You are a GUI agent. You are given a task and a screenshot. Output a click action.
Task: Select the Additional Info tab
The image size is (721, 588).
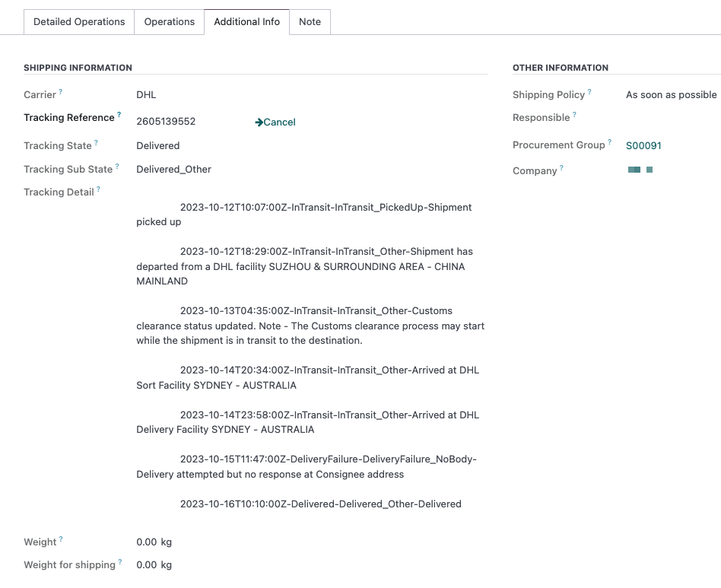247,21
